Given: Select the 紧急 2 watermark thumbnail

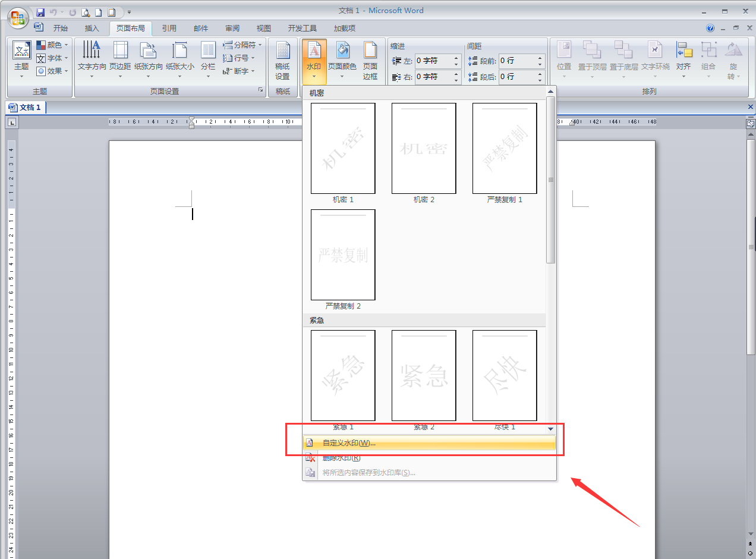Looking at the screenshot, I should coord(424,376).
